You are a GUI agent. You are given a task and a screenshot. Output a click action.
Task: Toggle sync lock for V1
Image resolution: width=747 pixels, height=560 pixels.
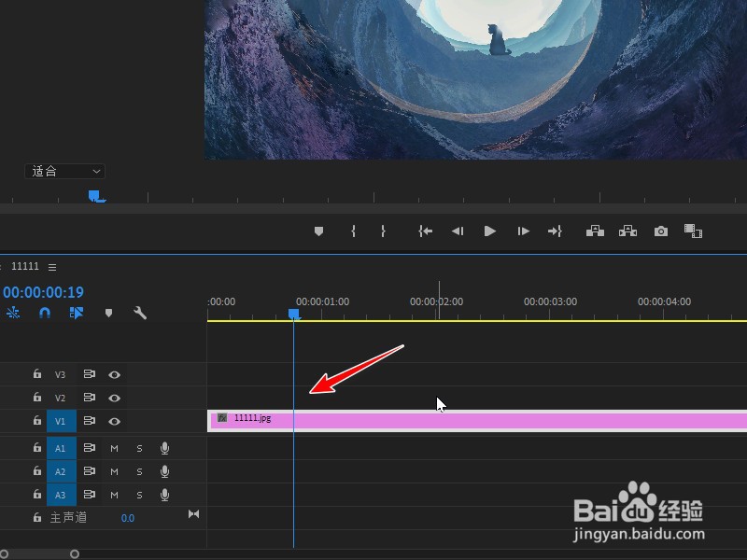point(90,421)
